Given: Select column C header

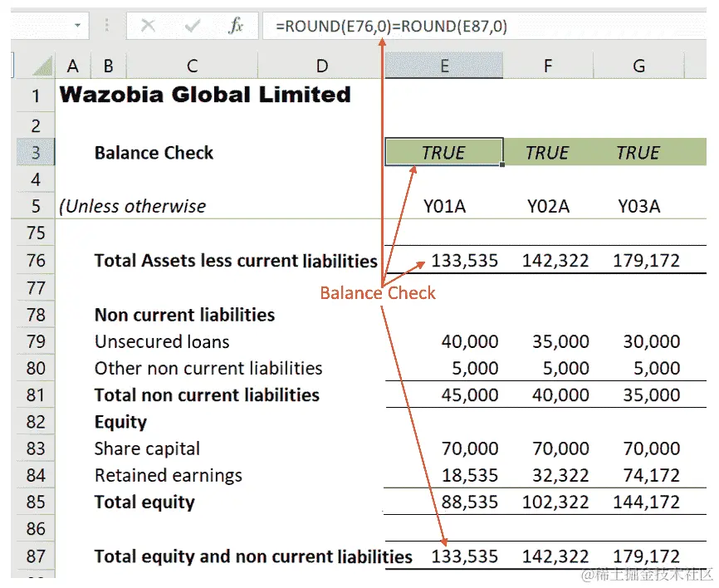Looking at the screenshot, I should pos(192,66).
